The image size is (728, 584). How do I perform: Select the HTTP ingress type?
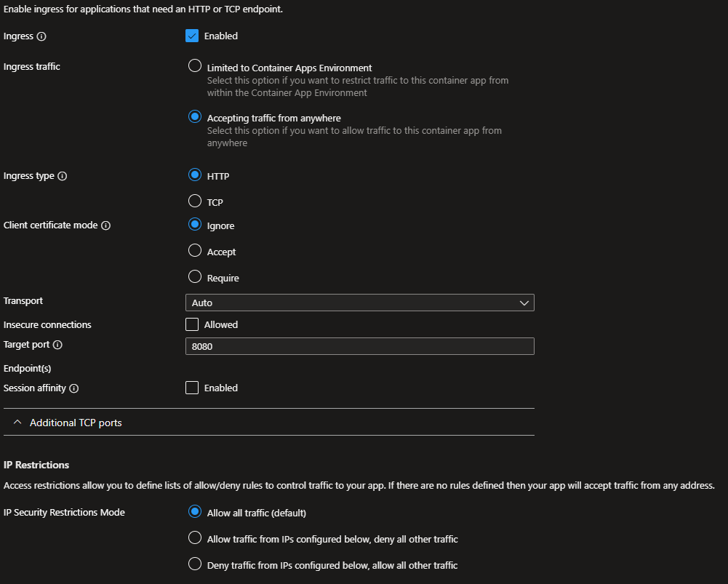pos(195,175)
